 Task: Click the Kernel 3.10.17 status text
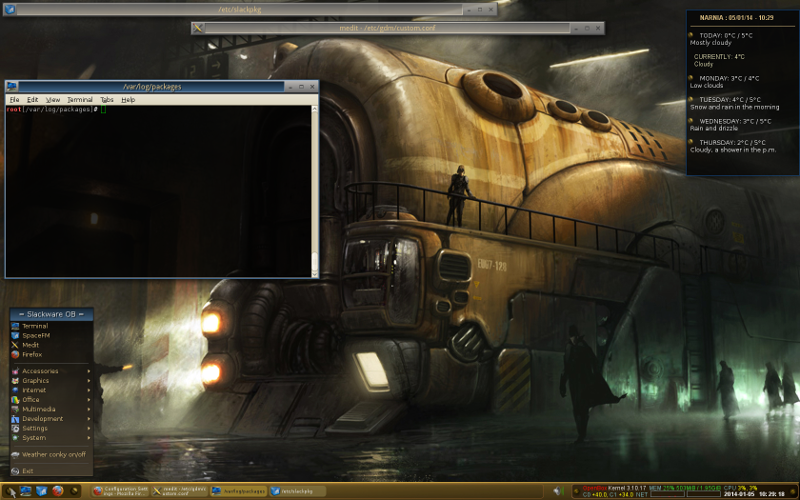(628, 488)
